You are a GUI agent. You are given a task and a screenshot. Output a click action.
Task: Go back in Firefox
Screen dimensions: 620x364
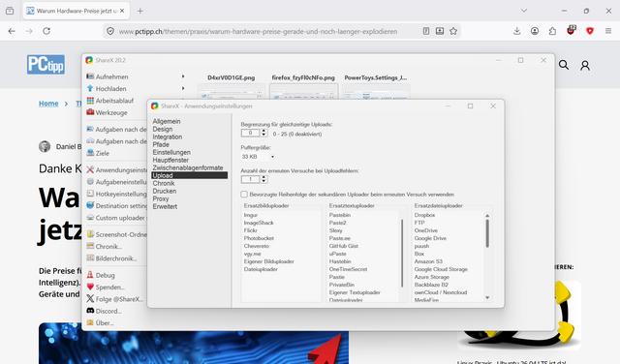point(12,31)
